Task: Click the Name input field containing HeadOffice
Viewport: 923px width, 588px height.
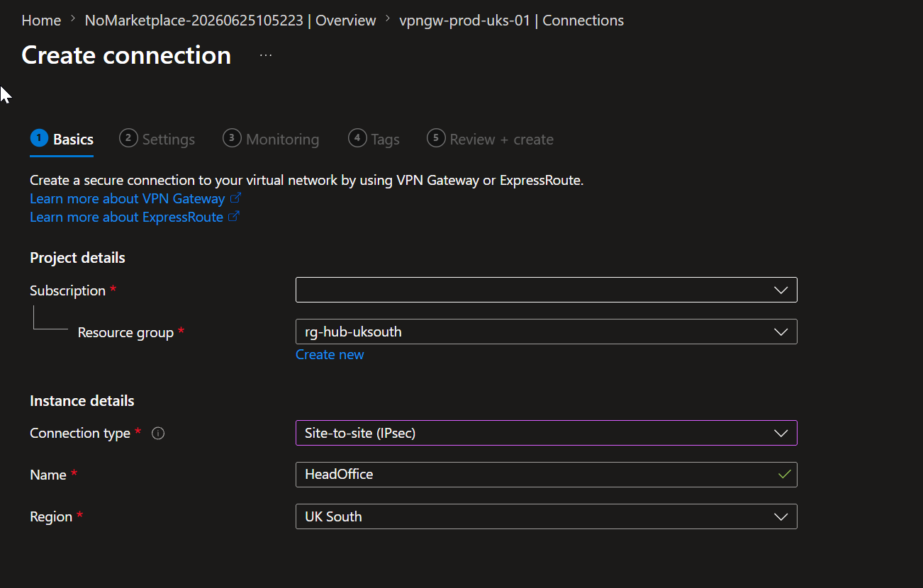Action: [546, 475]
